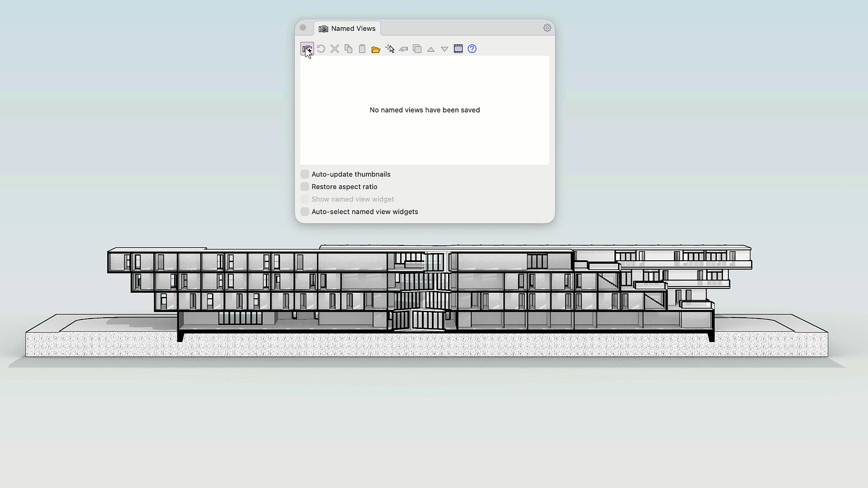Image resolution: width=868 pixels, height=488 pixels.
Task: Click the stacked-squares duplicate icon
Action: pyautogui.click(x=417, y=49)
